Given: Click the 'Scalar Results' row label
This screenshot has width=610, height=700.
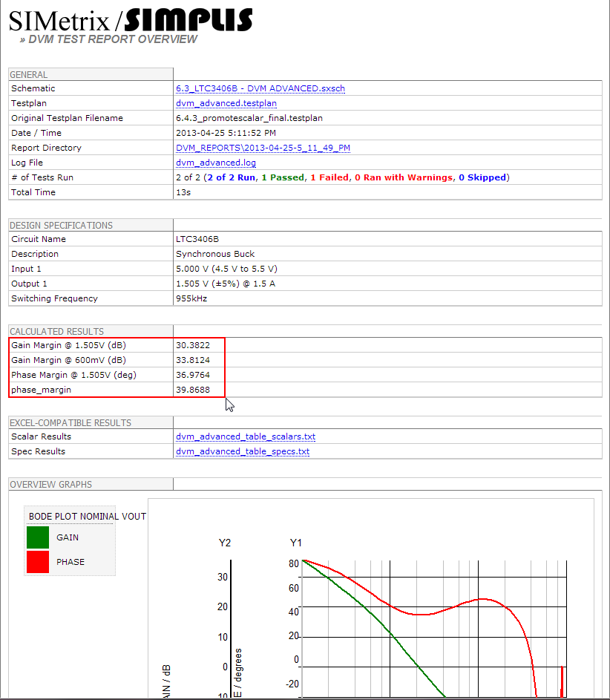Looking at the screenshot, I should click(41, 436).
